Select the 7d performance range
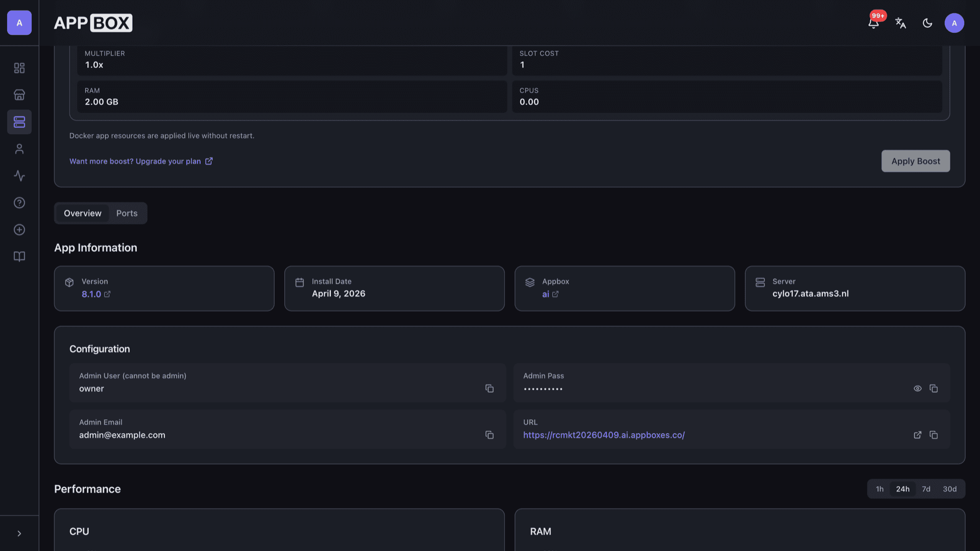980x551 pixels. click(926, 489)
